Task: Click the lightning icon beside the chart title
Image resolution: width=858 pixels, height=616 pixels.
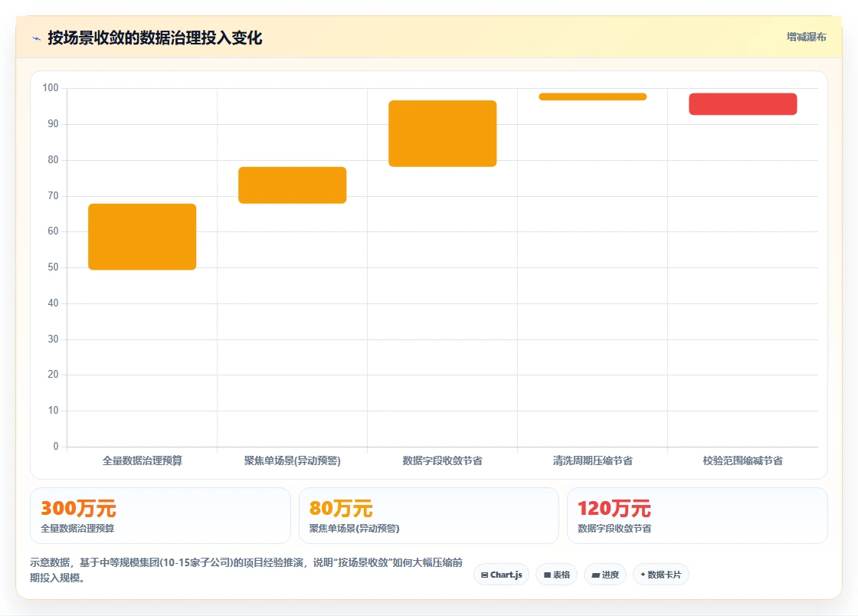Action: tap(37, 38)
